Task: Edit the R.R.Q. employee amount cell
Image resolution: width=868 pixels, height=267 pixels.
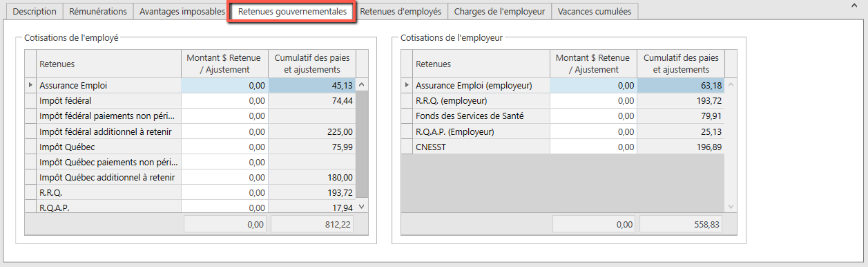Action: pyautogui.click(x=224, y=192)
